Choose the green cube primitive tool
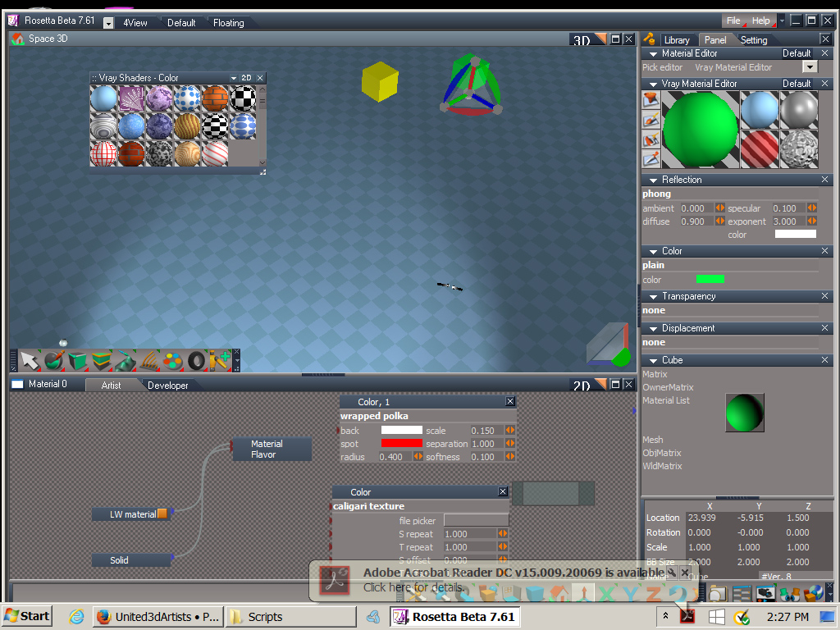 (x=78, y=361)
